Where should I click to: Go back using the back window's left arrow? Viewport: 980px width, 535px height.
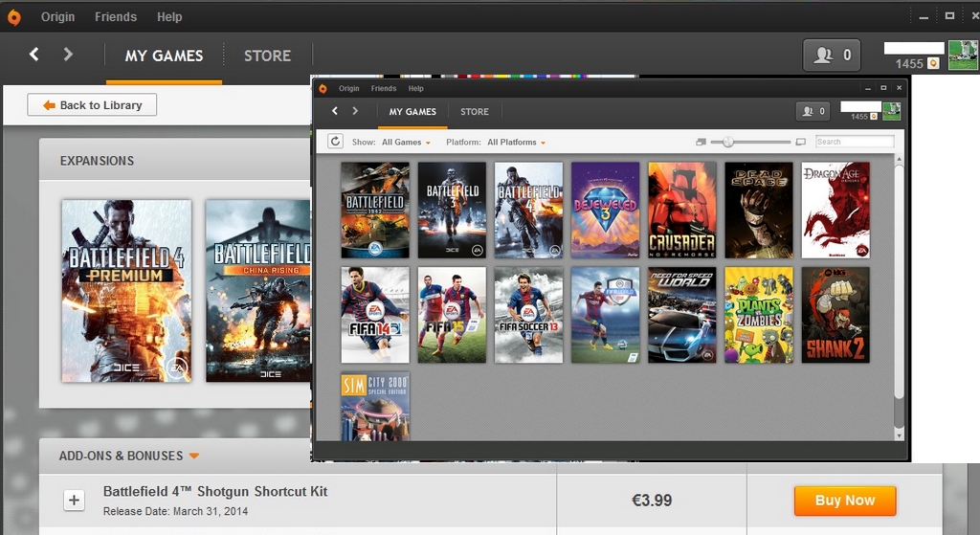pyautogui.click(x=33, y=55)
